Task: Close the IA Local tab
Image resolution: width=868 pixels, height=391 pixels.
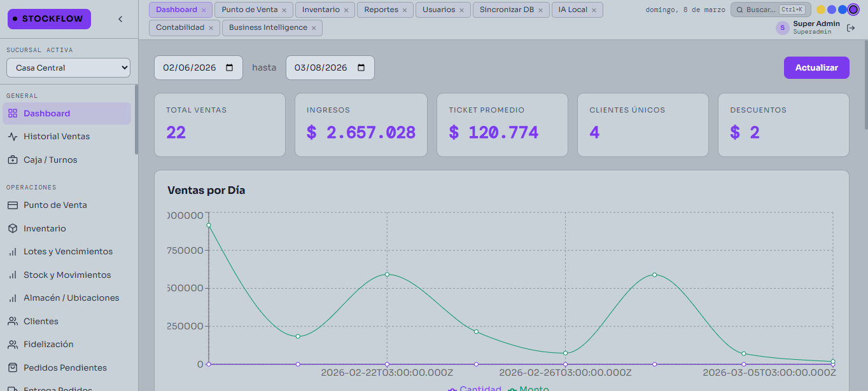Action: pos(594,10)
